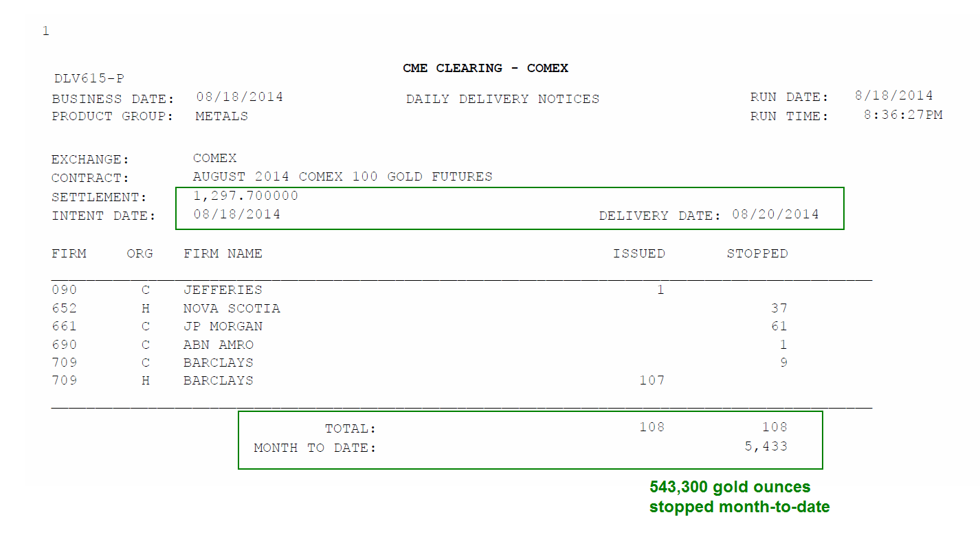The width and height of the screenshot is (980, 550).
Task: Click the settlement price 1,297.700000
Action: [x=245, y=196]
